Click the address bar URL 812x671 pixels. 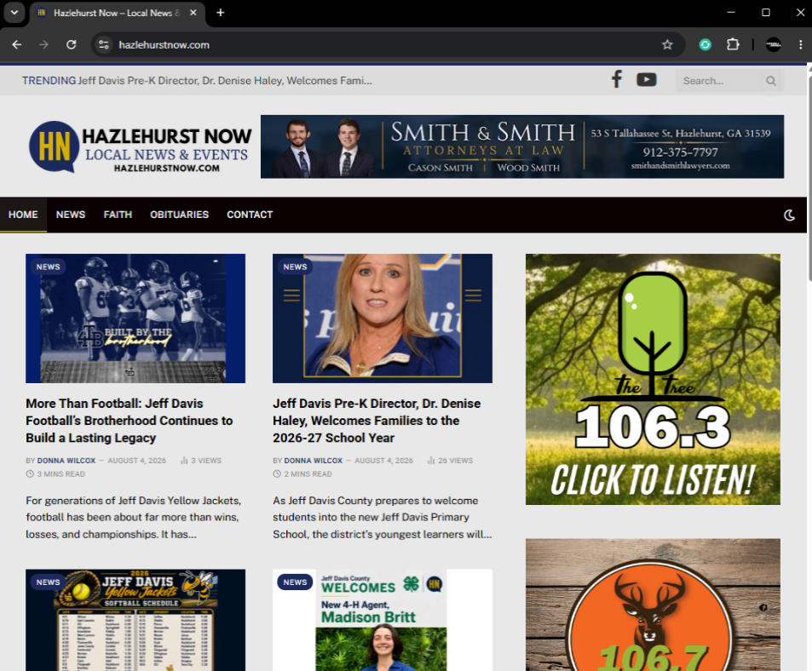[164, 45]
